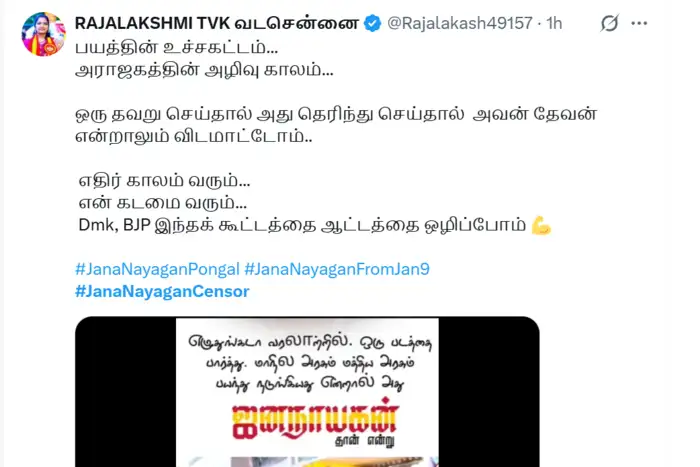Click the flexed biceps emoji
The height and width of the screenshot is (467, 700).
tap(541, 225)
